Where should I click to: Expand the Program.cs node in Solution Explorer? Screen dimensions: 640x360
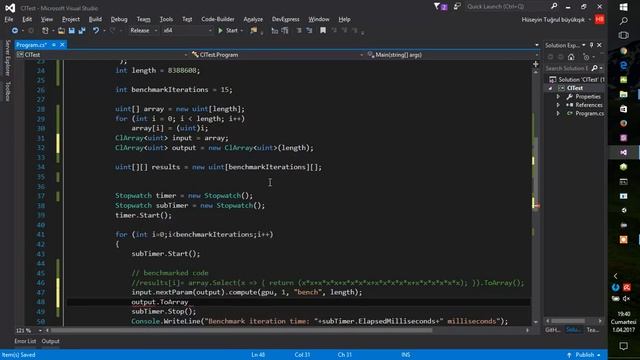pyautogui.click(x=558, y=113)
